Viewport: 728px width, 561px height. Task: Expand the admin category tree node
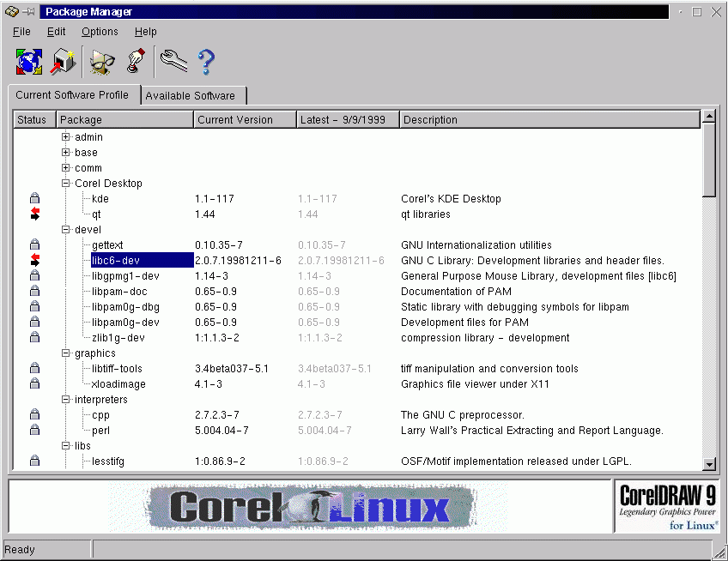pos(65,137)
